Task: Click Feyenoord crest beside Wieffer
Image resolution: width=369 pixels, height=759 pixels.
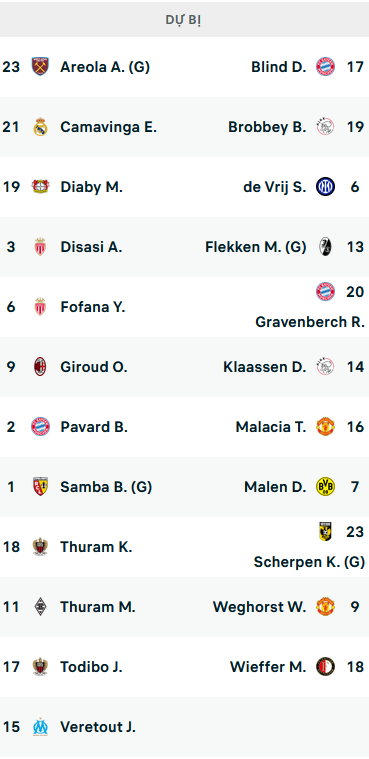Action: (325, 667)
